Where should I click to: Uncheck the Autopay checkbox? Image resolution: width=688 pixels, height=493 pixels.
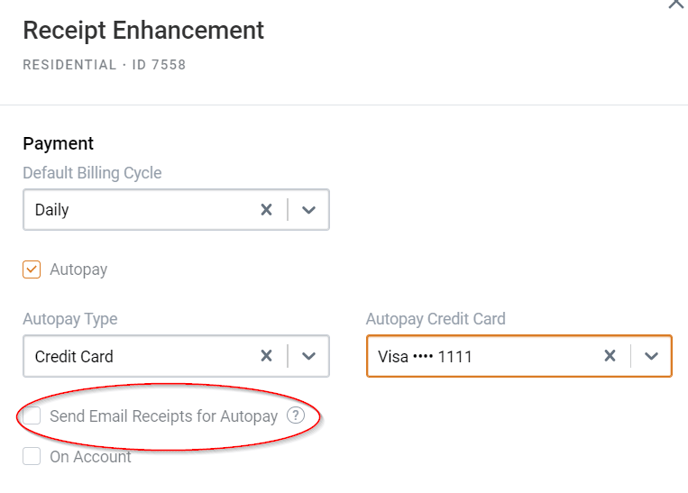click(32, 269)
